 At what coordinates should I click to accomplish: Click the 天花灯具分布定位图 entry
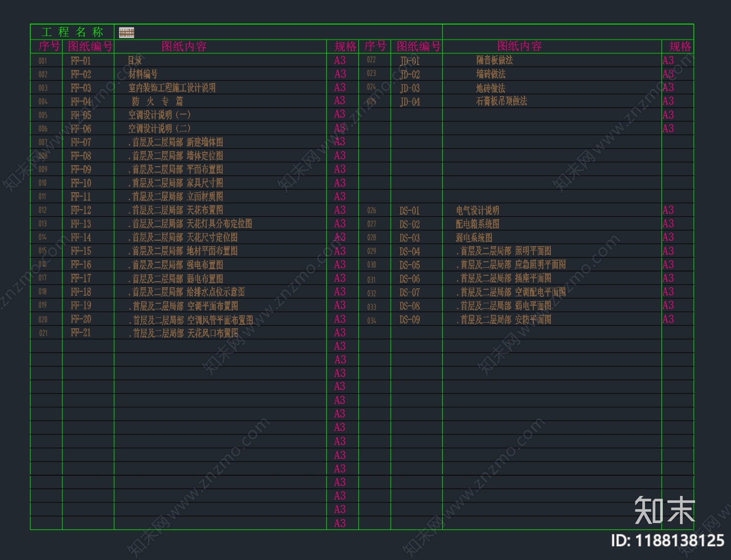[190, 224]
